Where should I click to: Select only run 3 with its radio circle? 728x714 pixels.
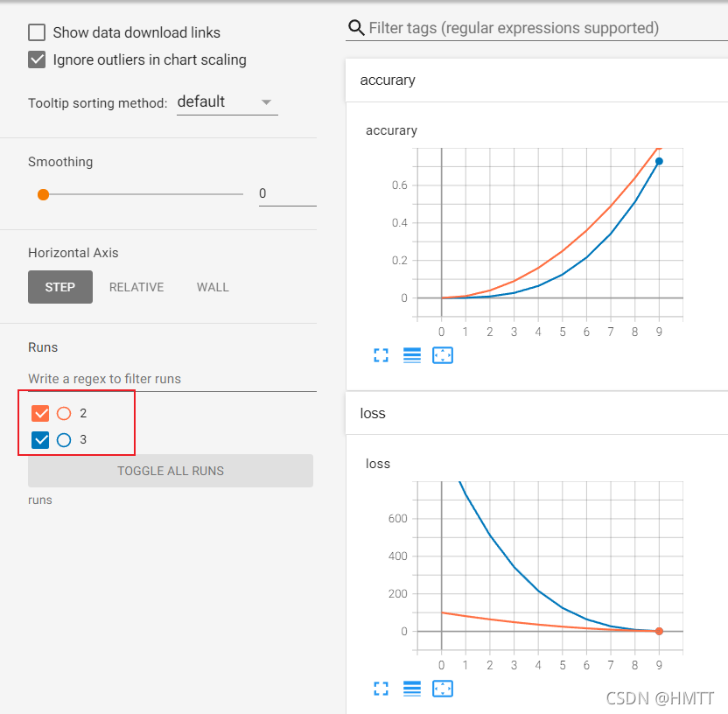click(x=64, y=439)
